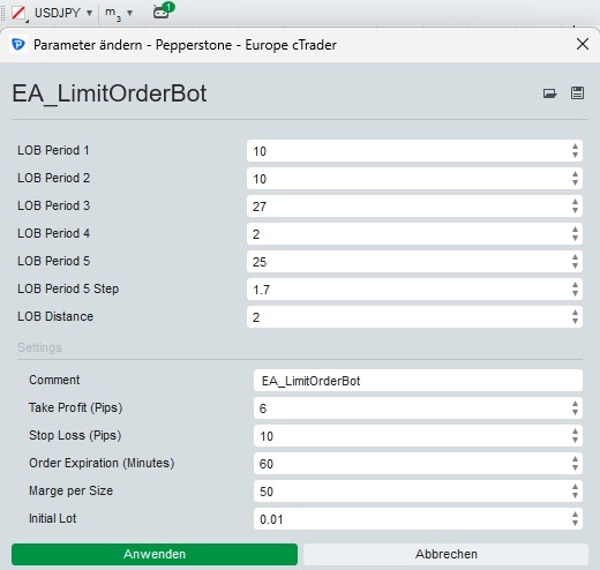The height and width of the screenshot is (570, 600).
Task: Increase LOB Distance with up arrow
Action: click(x=575, y=313)
